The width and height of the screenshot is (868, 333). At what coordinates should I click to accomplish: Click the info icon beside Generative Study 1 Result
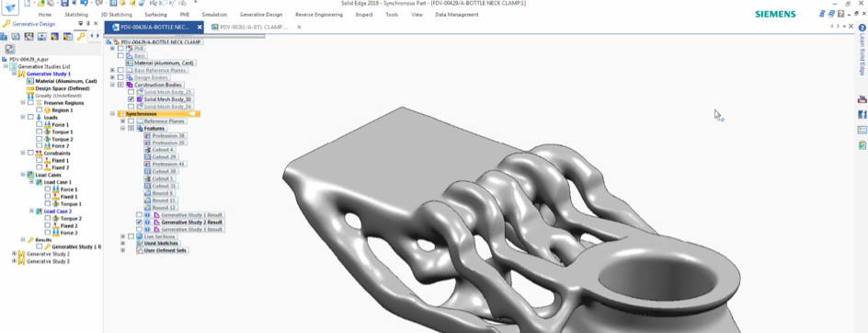[147, 215]
